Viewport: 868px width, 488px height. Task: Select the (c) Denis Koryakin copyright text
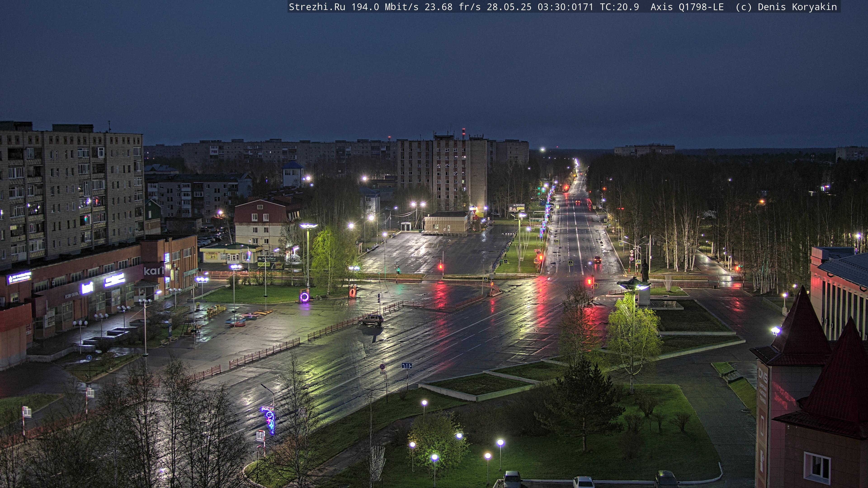coord(786,7)
